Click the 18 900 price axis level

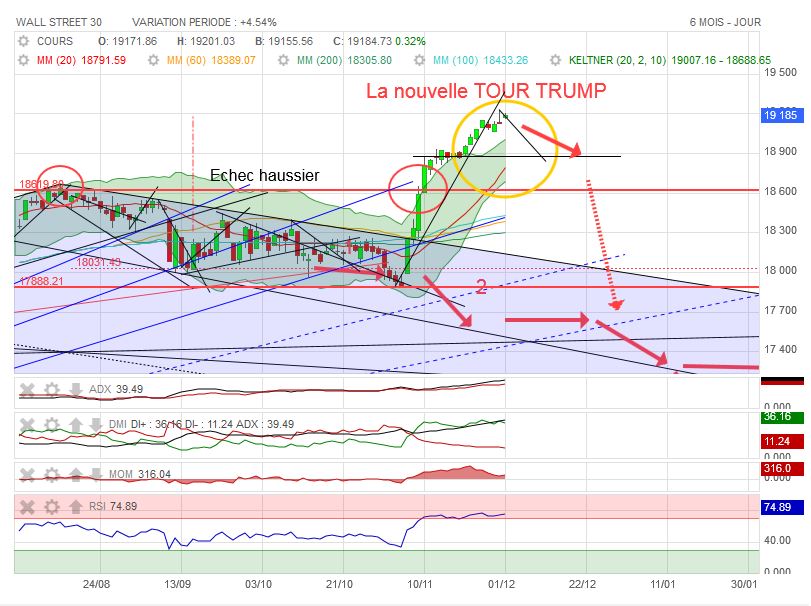point(780,152)
